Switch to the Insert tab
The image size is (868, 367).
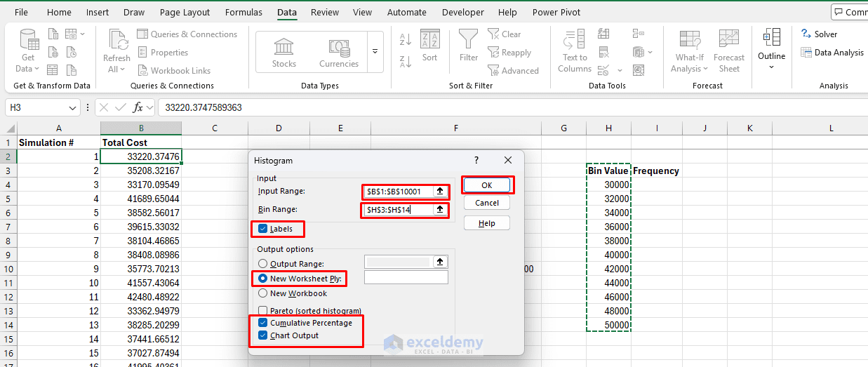coord(98,12)
